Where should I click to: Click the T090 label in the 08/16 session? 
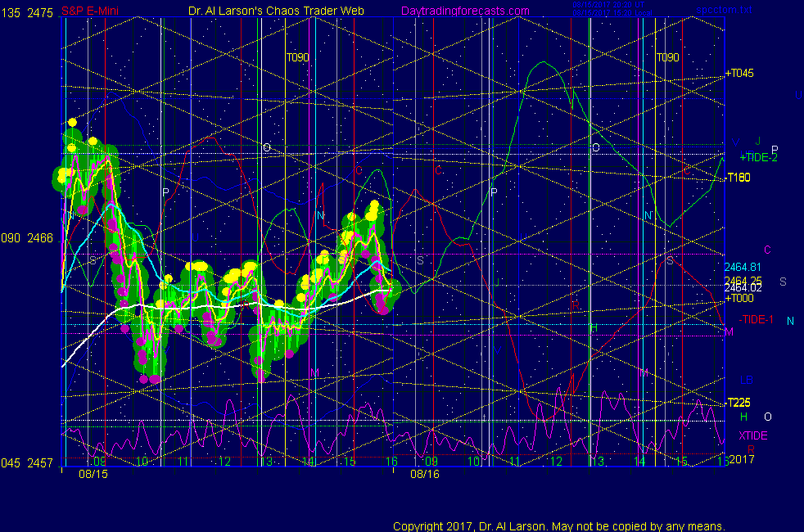[x=667, y=57]
